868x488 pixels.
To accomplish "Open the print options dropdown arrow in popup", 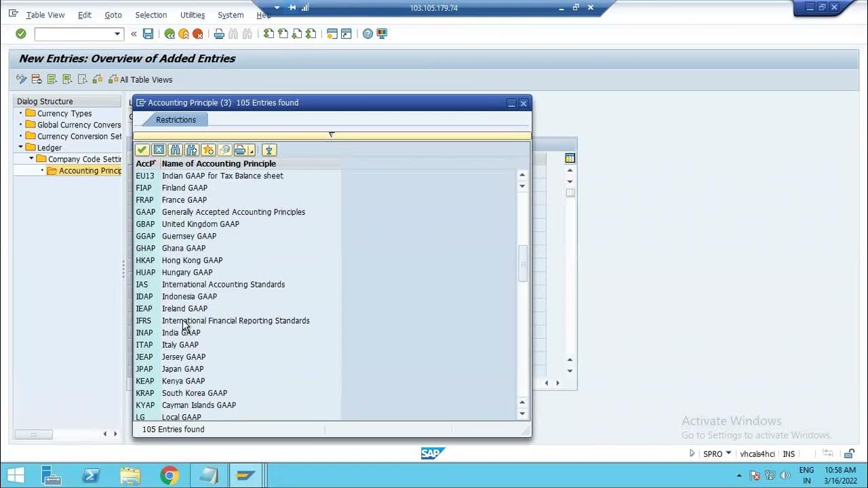I will [x=252, y=150].
